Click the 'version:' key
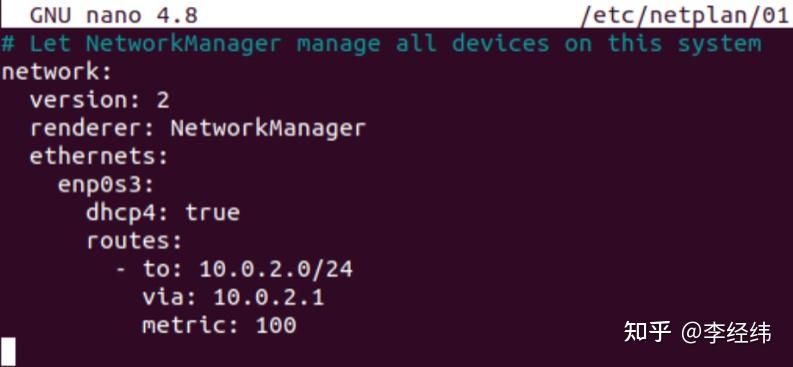The width and height of the screenshot is (793, 367). 85,101
